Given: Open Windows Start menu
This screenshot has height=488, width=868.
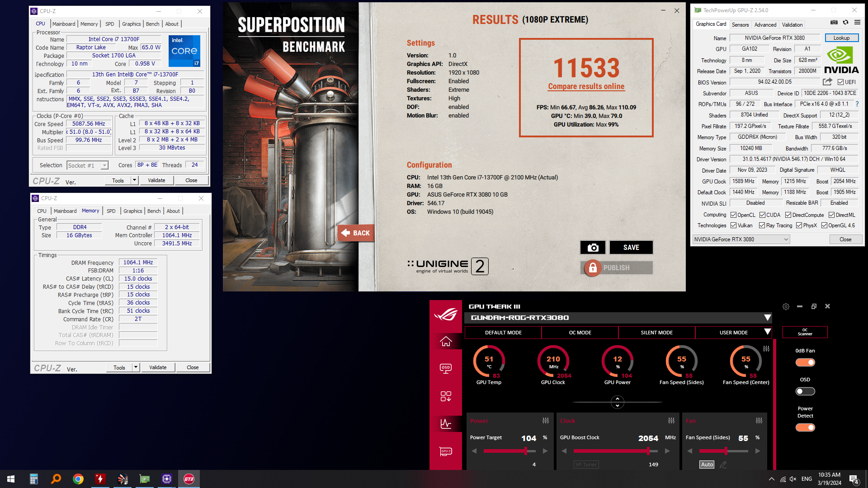Looking at the screenshot, I should coord(11,479).
